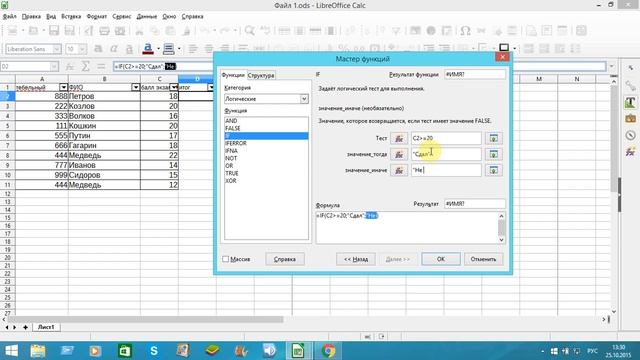The height and width of the screenshot is (360, 640).
Task: Click the Print toolbar icon
Action: [104, 31]
